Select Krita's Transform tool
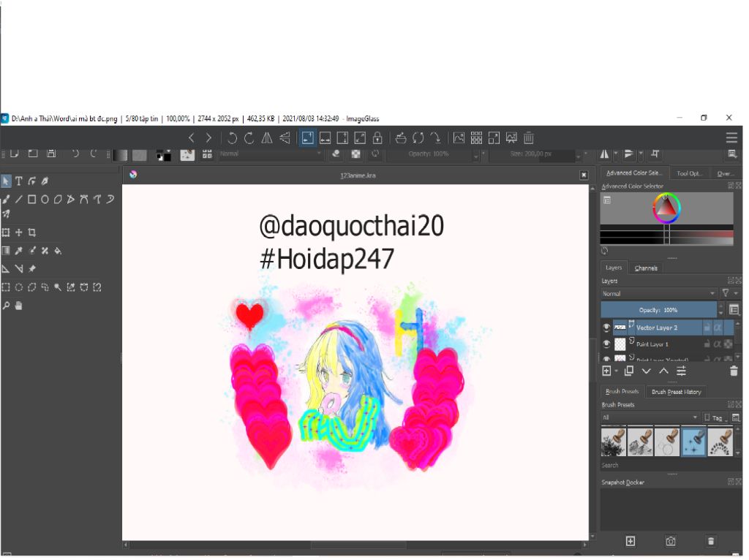 pyautogui.click(x=6, y=233)
